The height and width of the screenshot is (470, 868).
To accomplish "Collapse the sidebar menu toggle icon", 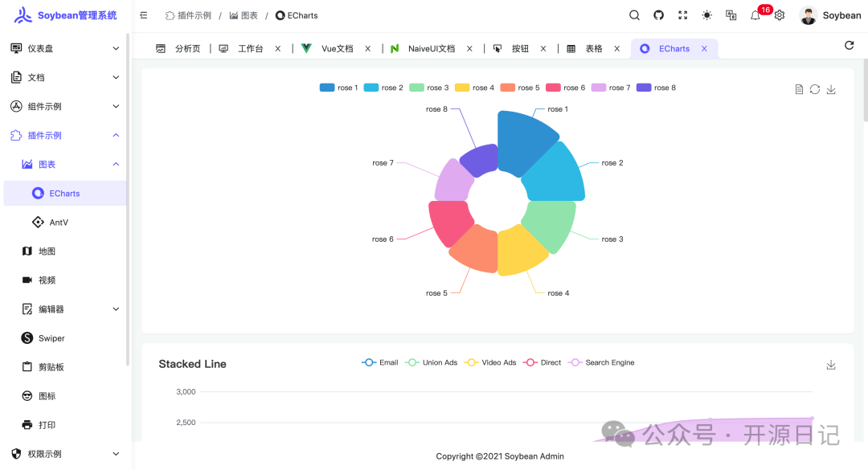I will pyautogui.click(x=144, y=15).
